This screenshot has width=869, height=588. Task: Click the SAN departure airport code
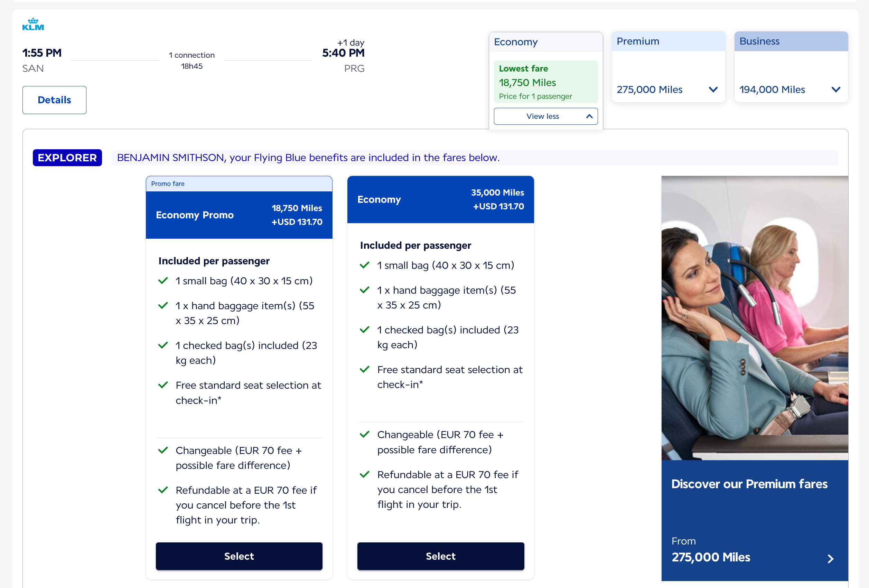coord(33,68)
